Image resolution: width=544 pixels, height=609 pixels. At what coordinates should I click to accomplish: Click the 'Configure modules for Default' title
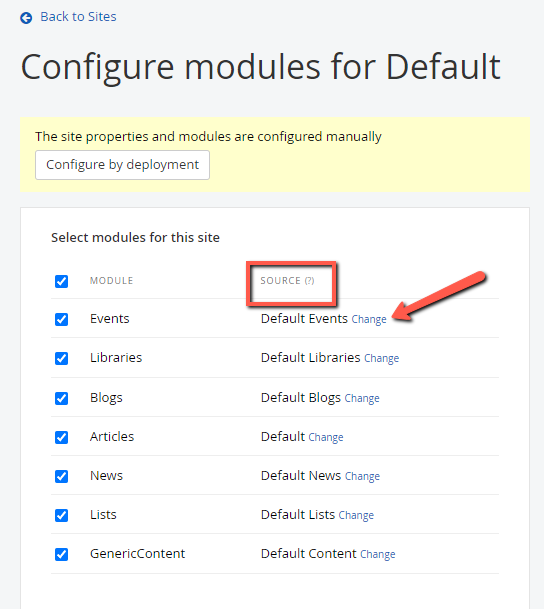click(261, 67)
